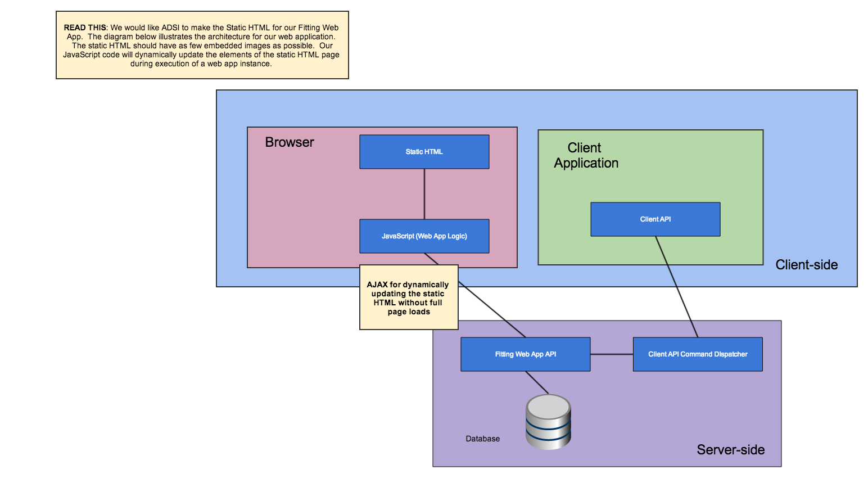Click the READ THIS instruction note
The height and width of the screenshot is (478, 868).
[202, 46]
